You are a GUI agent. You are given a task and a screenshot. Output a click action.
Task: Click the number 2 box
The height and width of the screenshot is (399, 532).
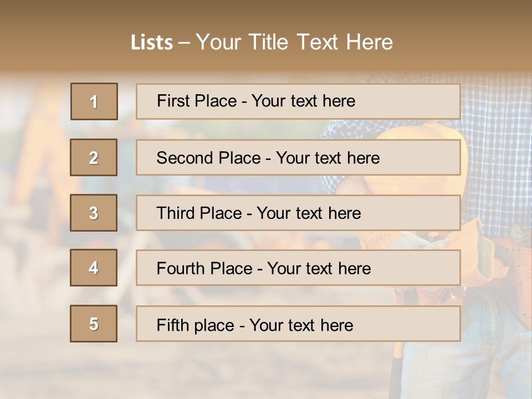point(94,157)
